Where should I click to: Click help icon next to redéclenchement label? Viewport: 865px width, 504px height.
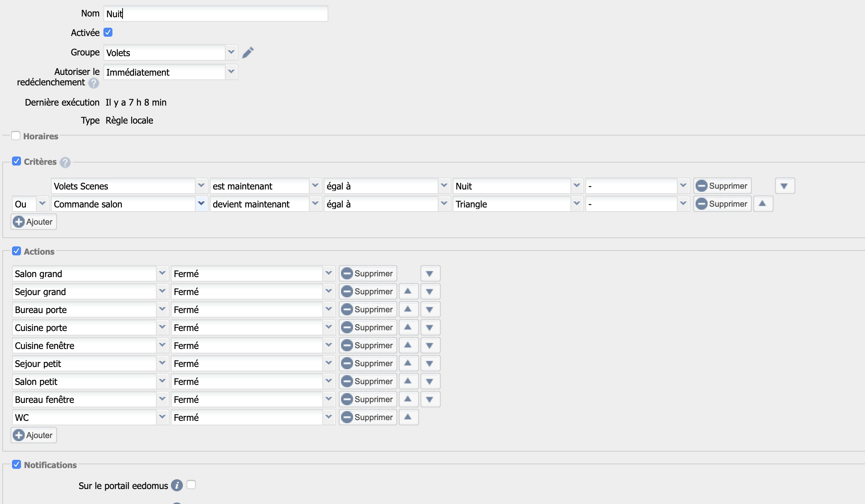click(x=94, y=83)
